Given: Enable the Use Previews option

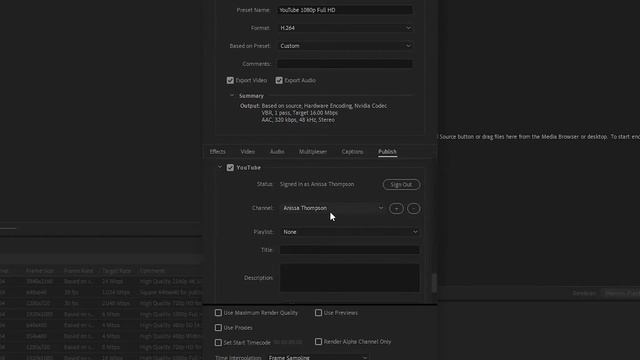Looking at the screenshot, I should click(318, 313).
